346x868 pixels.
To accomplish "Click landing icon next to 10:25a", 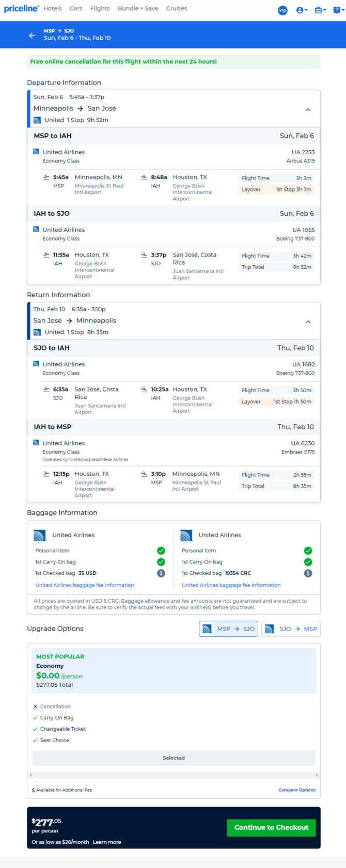I will [x=144, y=390].
